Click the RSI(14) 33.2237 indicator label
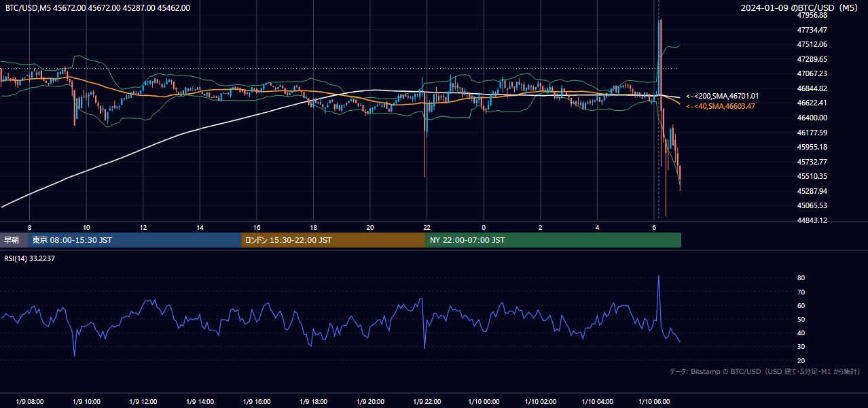The image size is (868, 408). coord(30,258)
